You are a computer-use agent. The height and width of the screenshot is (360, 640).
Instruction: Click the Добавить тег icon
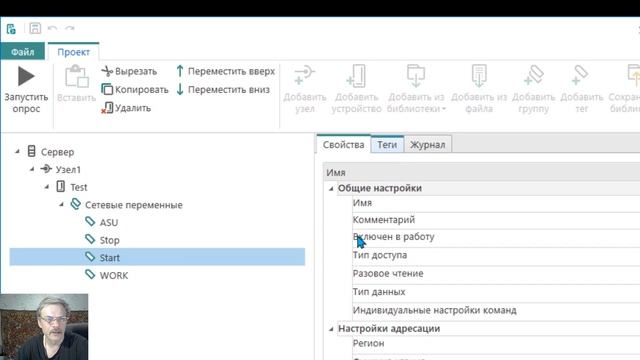(581, 75)
